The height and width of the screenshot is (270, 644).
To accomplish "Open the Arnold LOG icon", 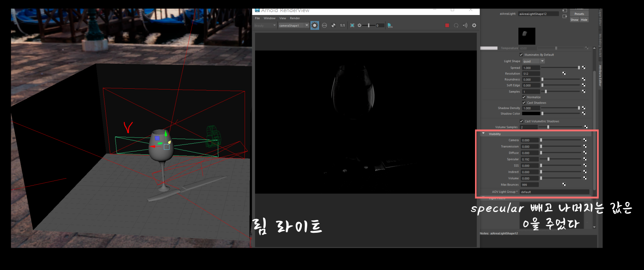I will click(x=390, y=25).
